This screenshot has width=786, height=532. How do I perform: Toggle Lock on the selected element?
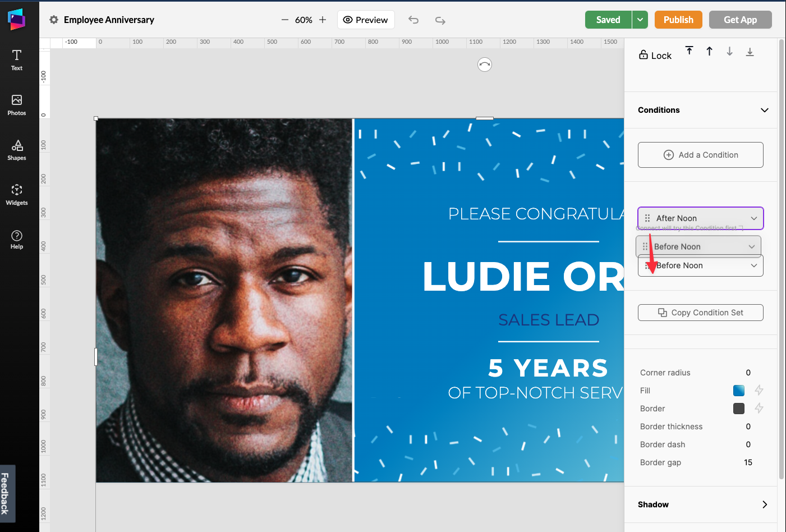[x=655, y=55]
